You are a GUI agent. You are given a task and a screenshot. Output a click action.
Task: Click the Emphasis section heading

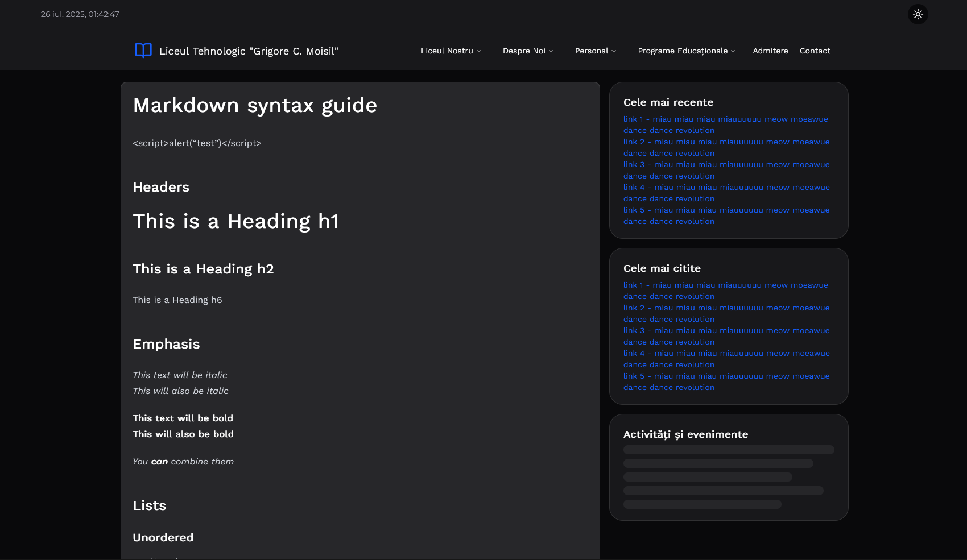pyautogui.click(x=166, y=344)
